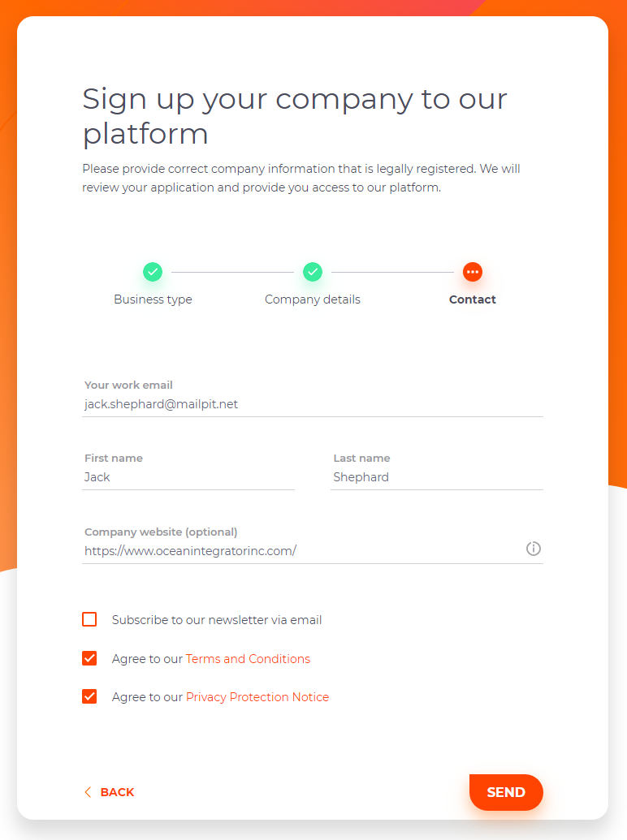Select the Contact step label
Screen dimensions: 627x840
(x=473, y=299)
